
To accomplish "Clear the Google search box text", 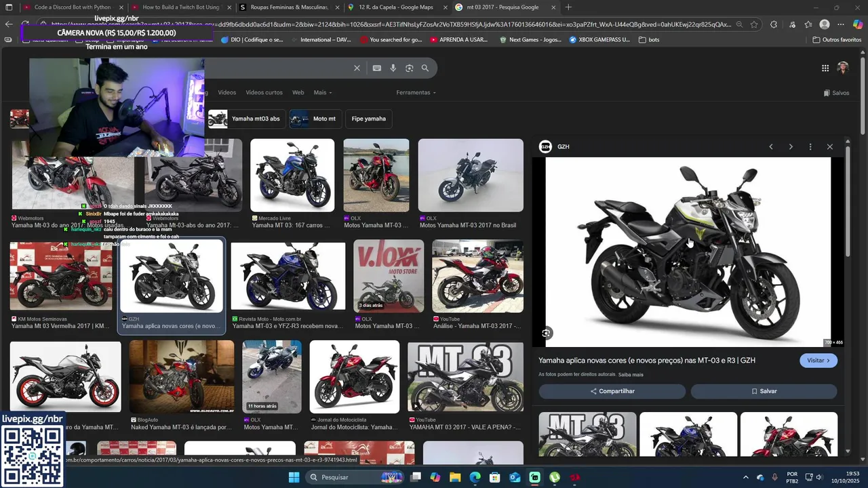I will point(357,68).
